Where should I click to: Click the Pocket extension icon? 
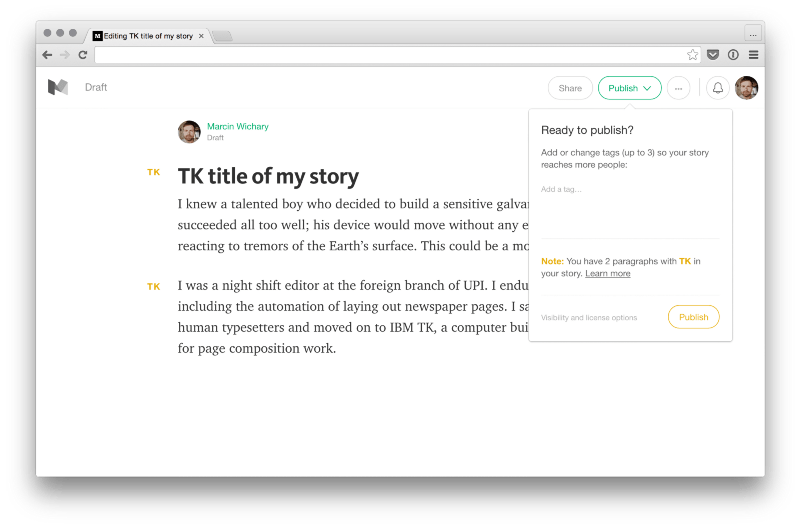click(713, 55)
